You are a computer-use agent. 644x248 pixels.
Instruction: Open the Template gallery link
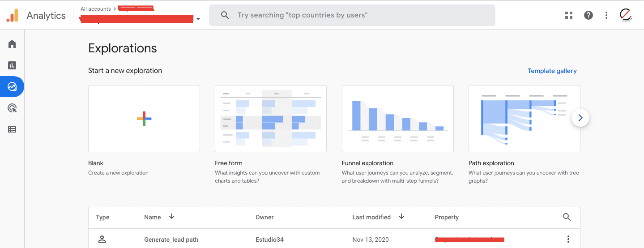point(552,71)
